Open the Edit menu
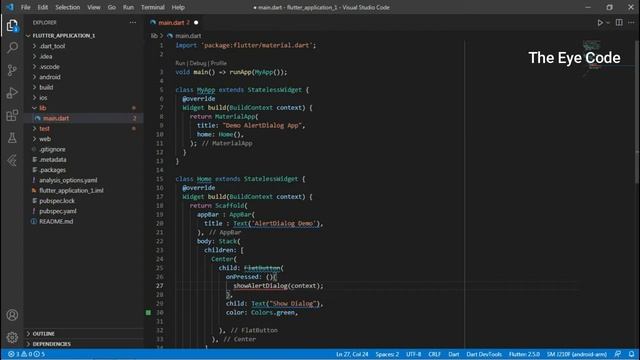 click(43, 7)
